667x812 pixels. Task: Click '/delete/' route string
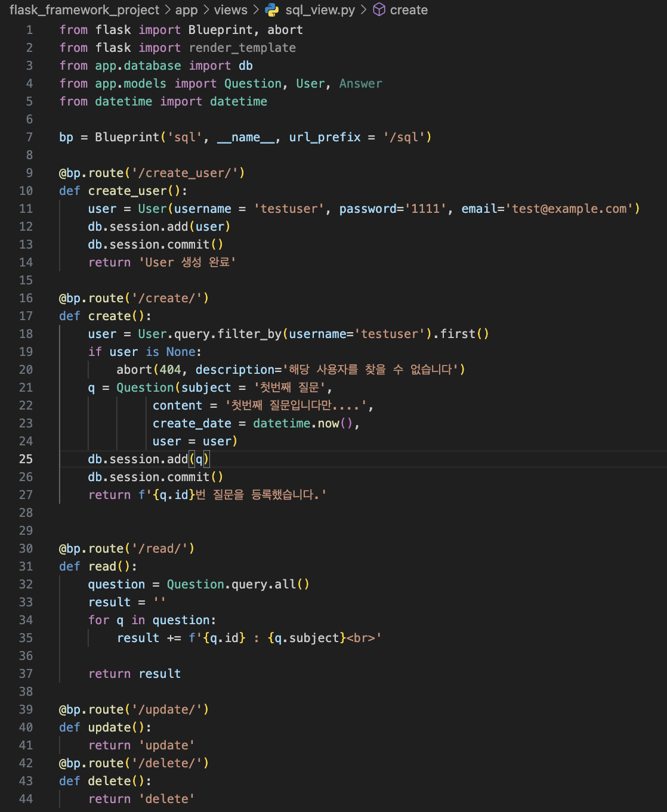tap(170, 763)
